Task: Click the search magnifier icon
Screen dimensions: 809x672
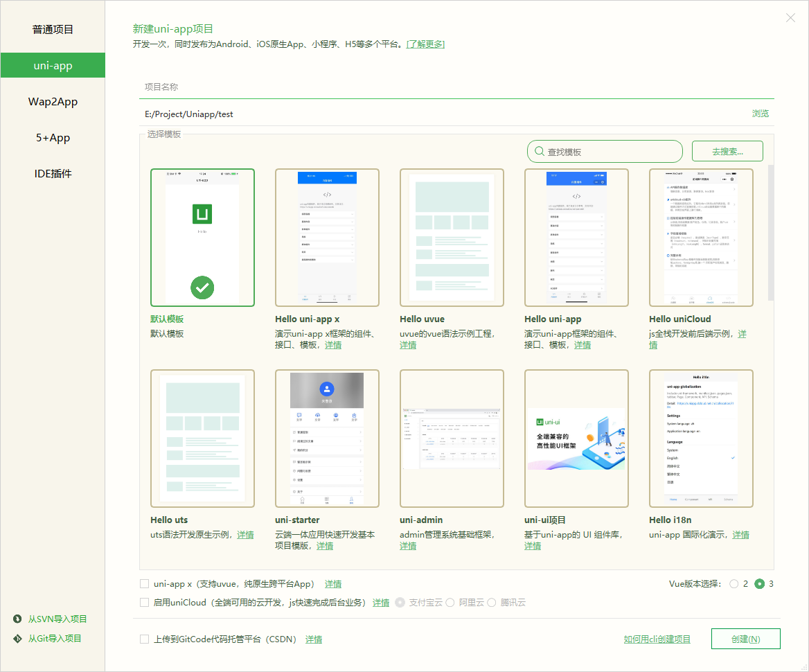Action: pyautogui.click(x=538, y=152)
